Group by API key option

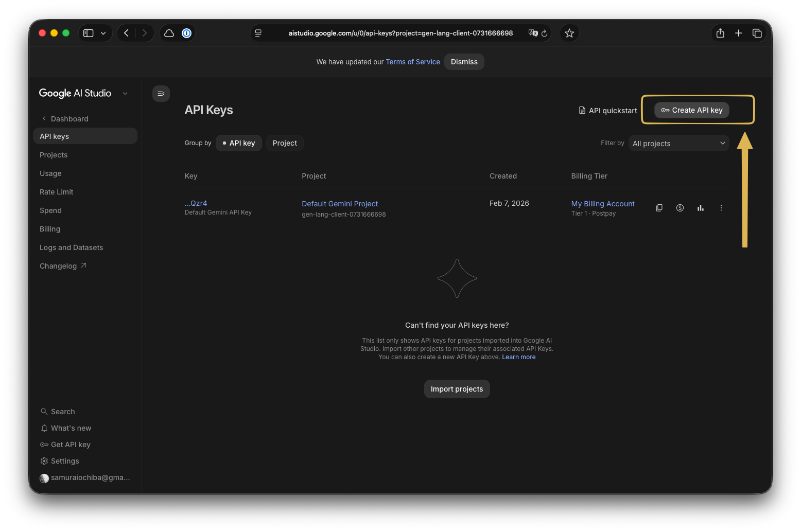[x=239, y=143]
